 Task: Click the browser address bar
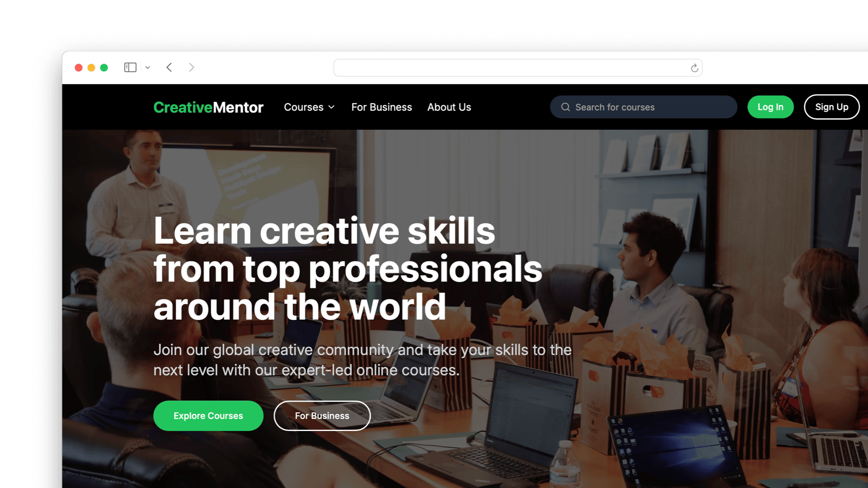point(518,68)
